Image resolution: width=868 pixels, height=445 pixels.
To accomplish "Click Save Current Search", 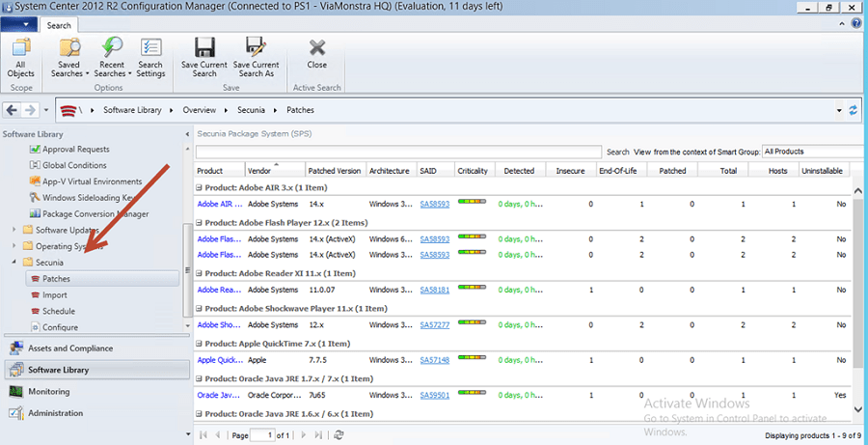I will (204, 58).
